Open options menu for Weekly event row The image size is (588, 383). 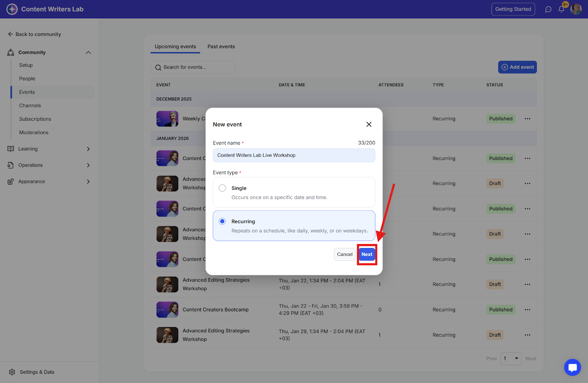(527, 119)
